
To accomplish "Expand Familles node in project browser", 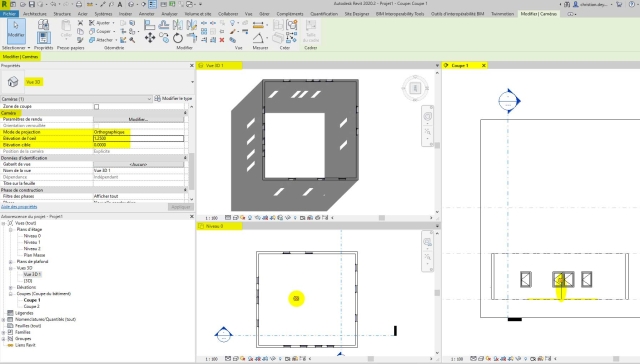I will (4, 332).
